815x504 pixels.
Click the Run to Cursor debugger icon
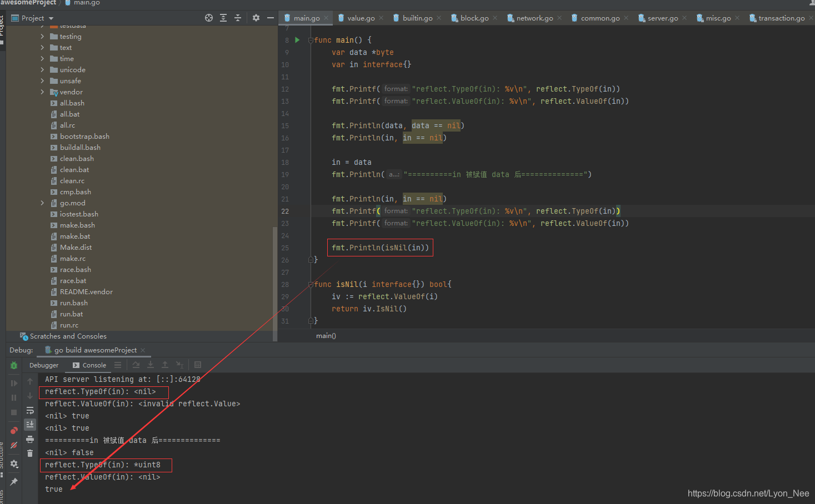pyautogui.click(x=179, y=365)
